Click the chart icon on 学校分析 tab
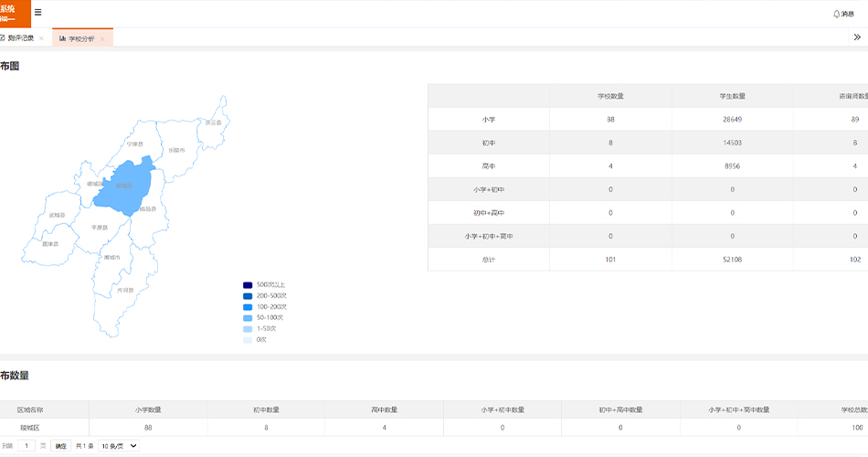 62,38
